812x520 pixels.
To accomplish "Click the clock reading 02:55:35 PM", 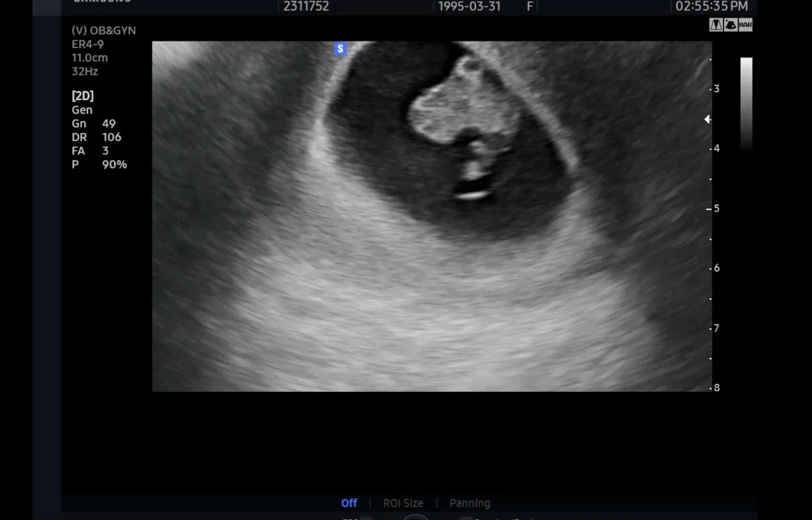I will (712, 6).
